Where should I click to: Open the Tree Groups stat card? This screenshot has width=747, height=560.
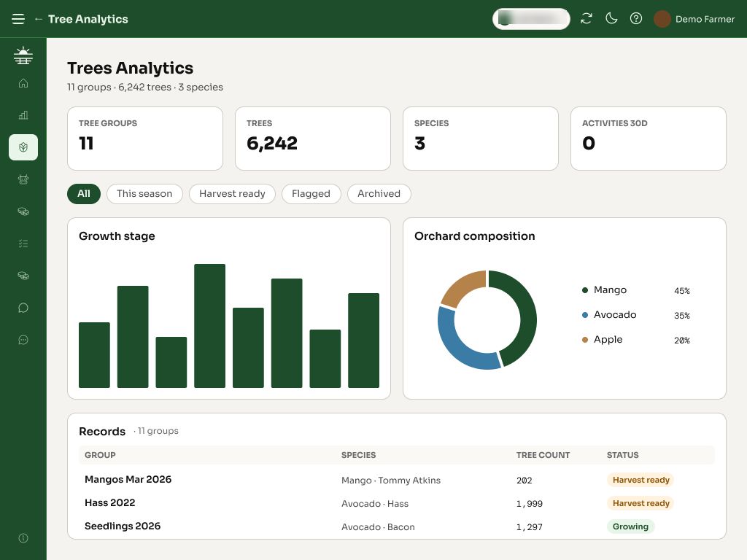point(145,139)
